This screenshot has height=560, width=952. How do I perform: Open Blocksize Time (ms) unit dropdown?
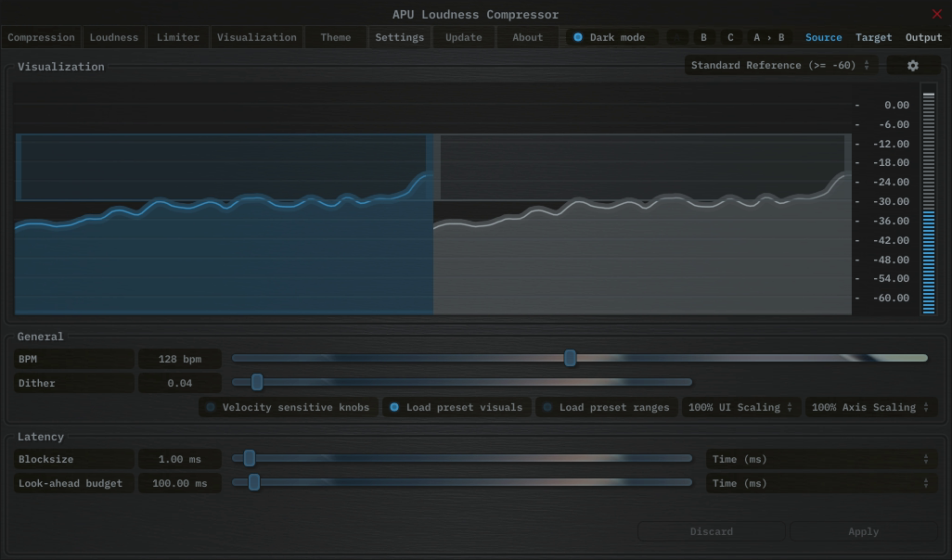point(820,459)
